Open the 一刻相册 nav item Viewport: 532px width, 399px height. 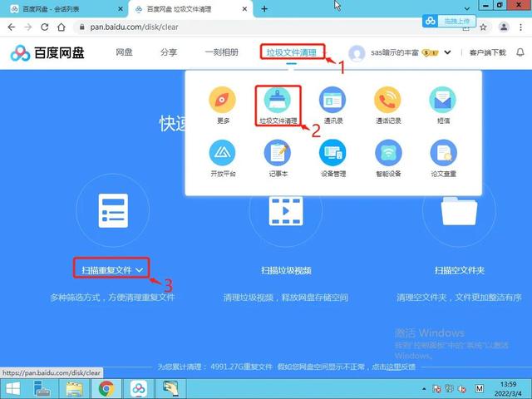[x=222, y=52]
